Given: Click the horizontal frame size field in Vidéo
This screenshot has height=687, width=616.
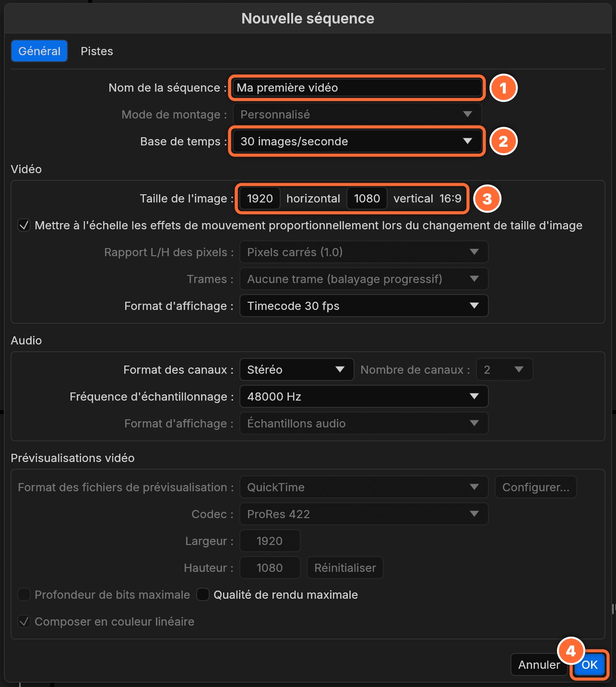Looking at the screenshot, I should coord(260,199).
